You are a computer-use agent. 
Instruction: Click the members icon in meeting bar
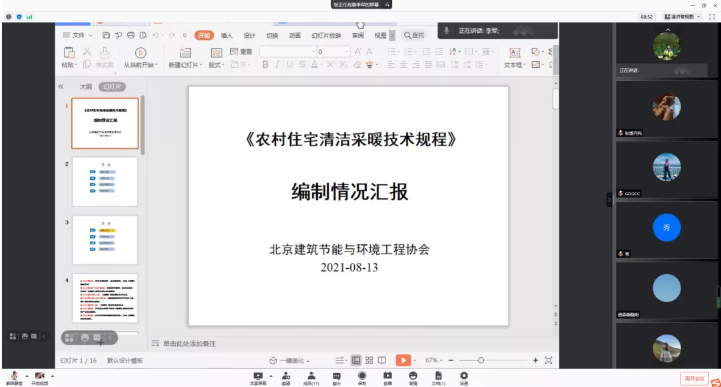tap(311, 376)
